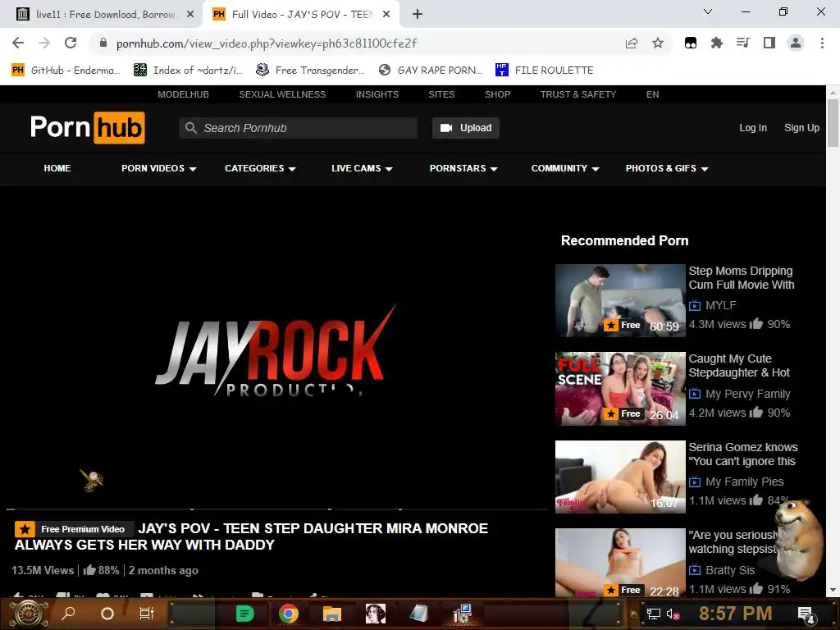
Task: Click the muted volume icon in system tray
Action: click(x=673, y=614)
